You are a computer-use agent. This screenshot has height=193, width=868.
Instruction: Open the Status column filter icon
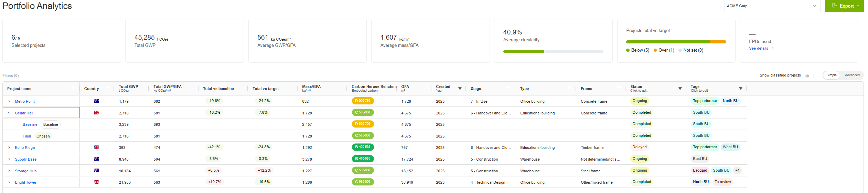680,89
